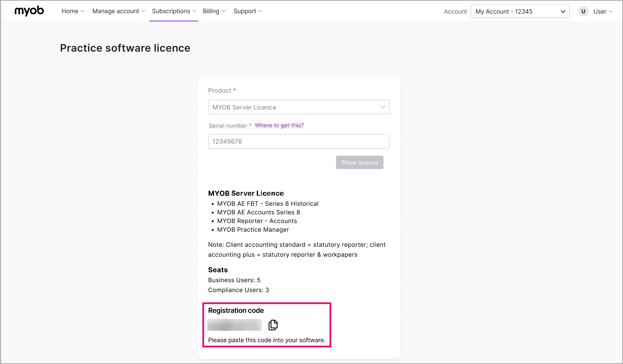The image size is (623, 364).
Task: Select the MYOB AE Accounts Series 8 text
Action: click(258, 212)
